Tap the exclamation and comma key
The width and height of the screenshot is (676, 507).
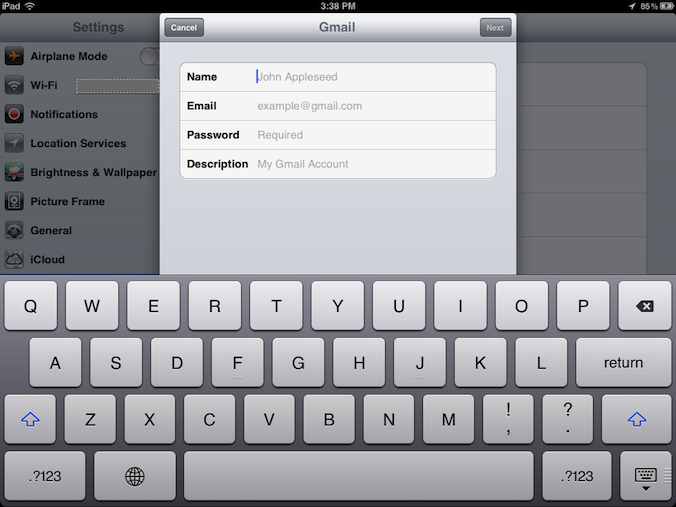click(x=508, y=419)
